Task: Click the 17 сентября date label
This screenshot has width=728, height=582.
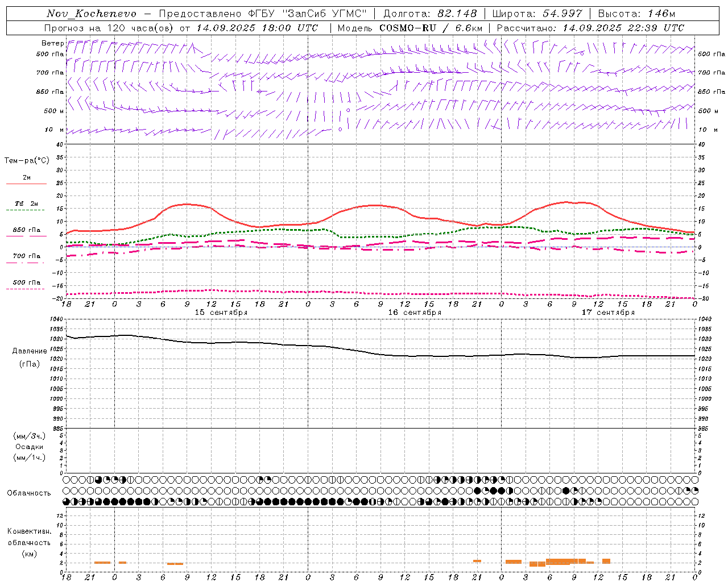Action: (608, 313)
